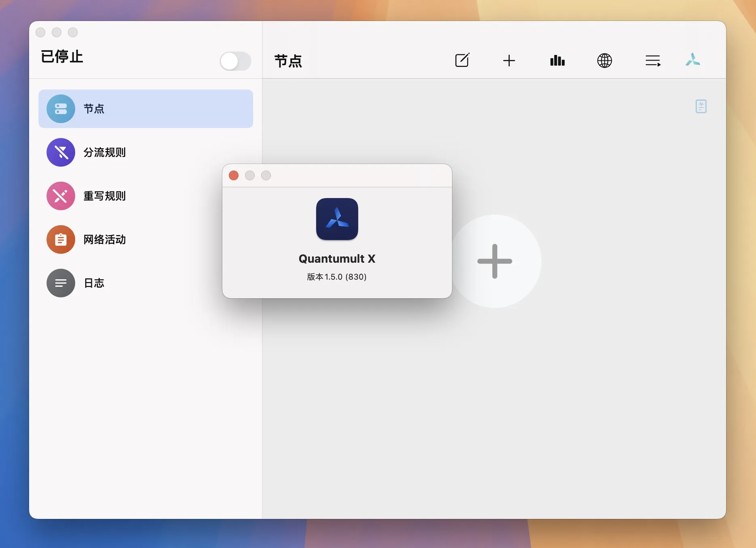Click the edit (compose) toolbar icon
This screenshot has width=756, height=548.
pyautogui.click(x=462, y=60)
